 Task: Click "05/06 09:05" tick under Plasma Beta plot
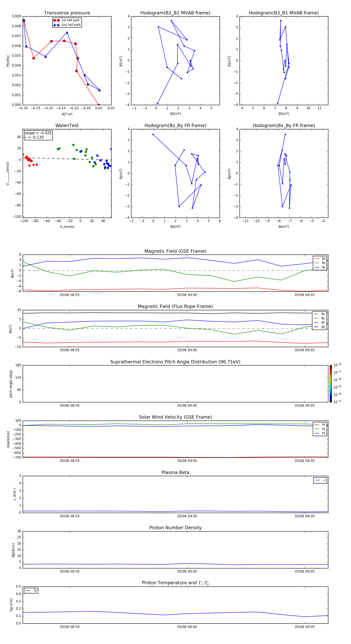(x=305, y=516)
